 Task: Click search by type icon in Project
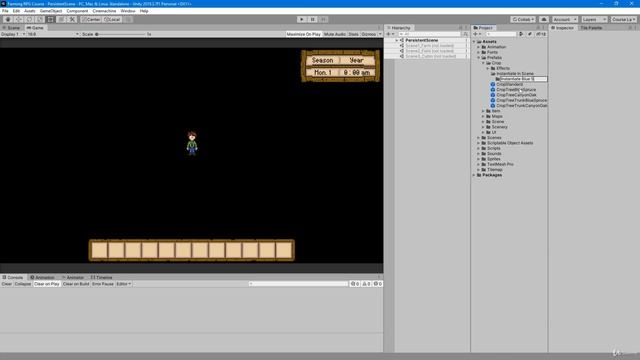[x=521, y=34]
